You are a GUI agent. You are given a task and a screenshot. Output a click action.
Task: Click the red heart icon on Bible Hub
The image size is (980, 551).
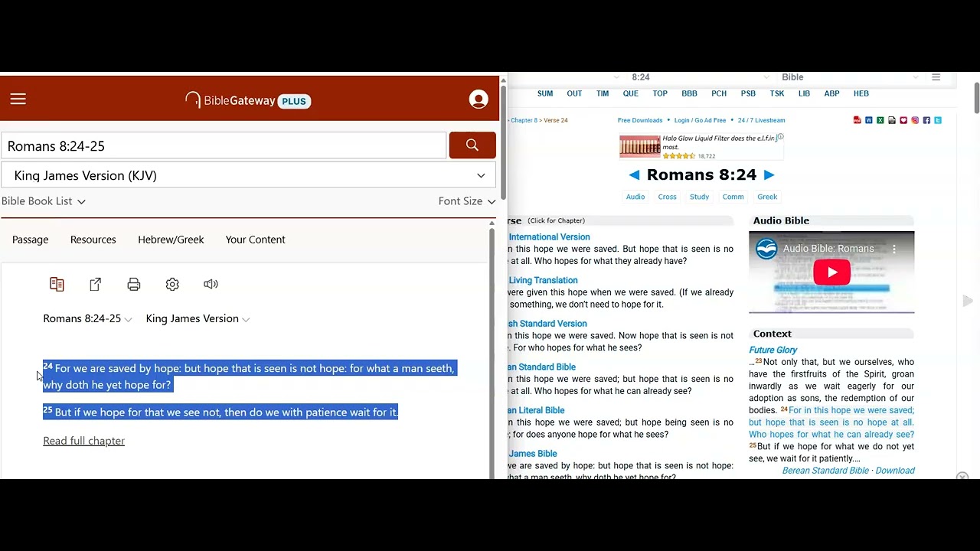pos(903,120)
